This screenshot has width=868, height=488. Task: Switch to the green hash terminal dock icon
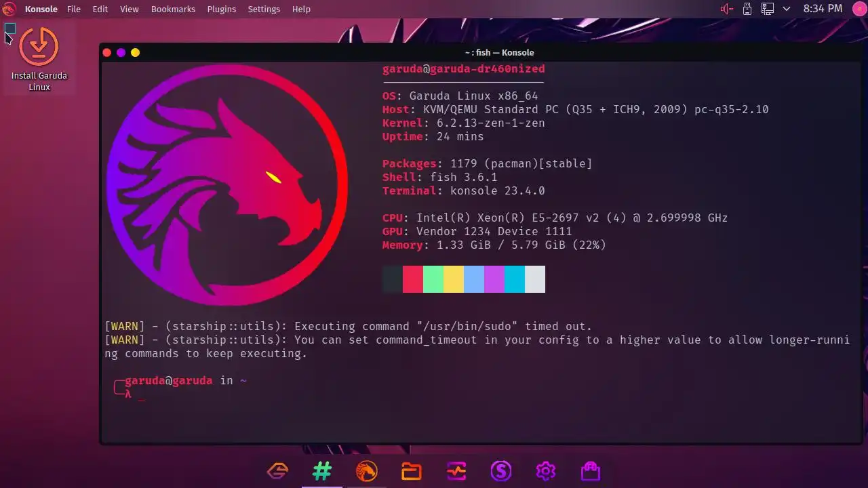322,470
